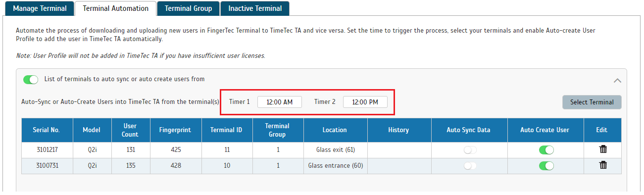
Task: Disable Auto Create User for terminal 3101217
Action: 546,150
